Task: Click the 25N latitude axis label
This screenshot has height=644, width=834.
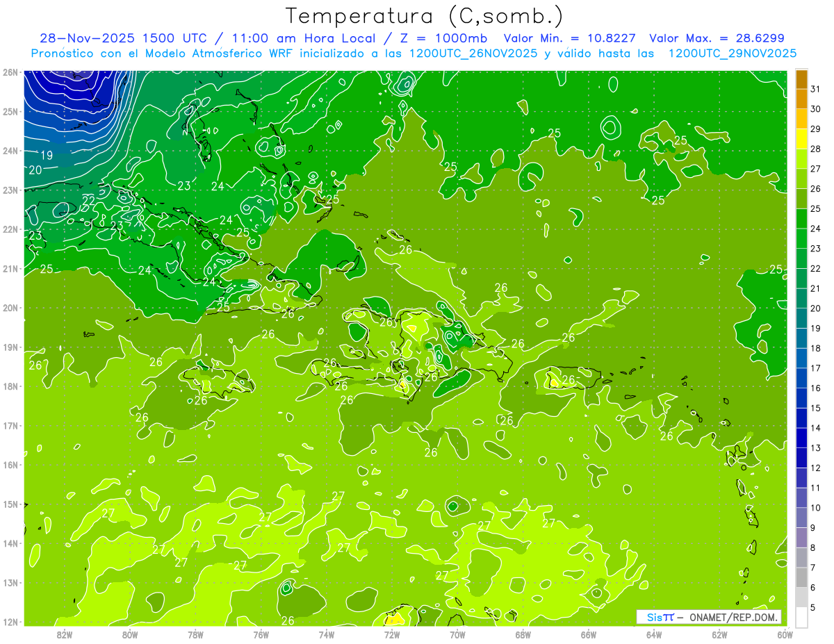Action: pos(10,111)
